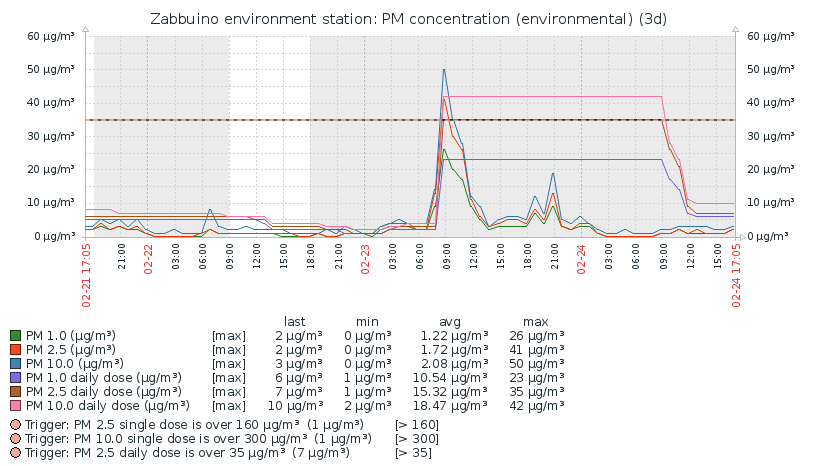Click the 'PM 10.0 daily dose (µg/m³)' label
Viewport: 821px width, 466px height.
(107, 406)
